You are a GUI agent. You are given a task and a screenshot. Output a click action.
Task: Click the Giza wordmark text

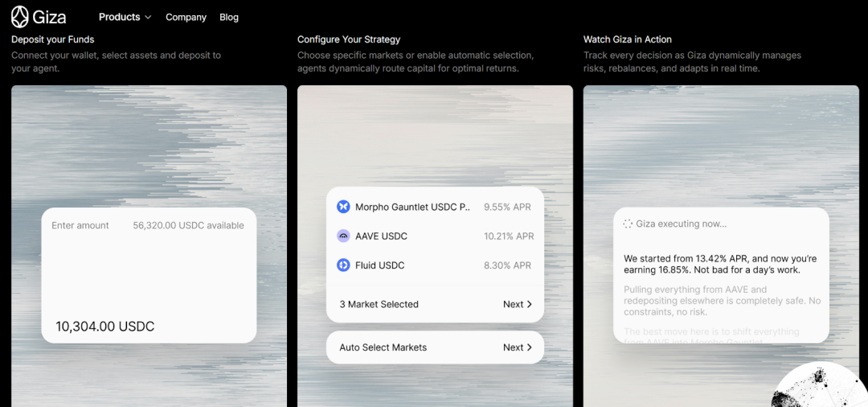[x=50, y=17]
